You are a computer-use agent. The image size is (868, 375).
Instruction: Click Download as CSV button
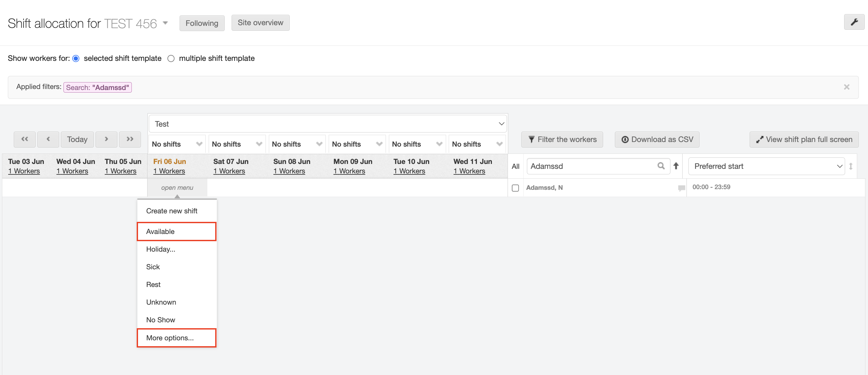(657, 139)
